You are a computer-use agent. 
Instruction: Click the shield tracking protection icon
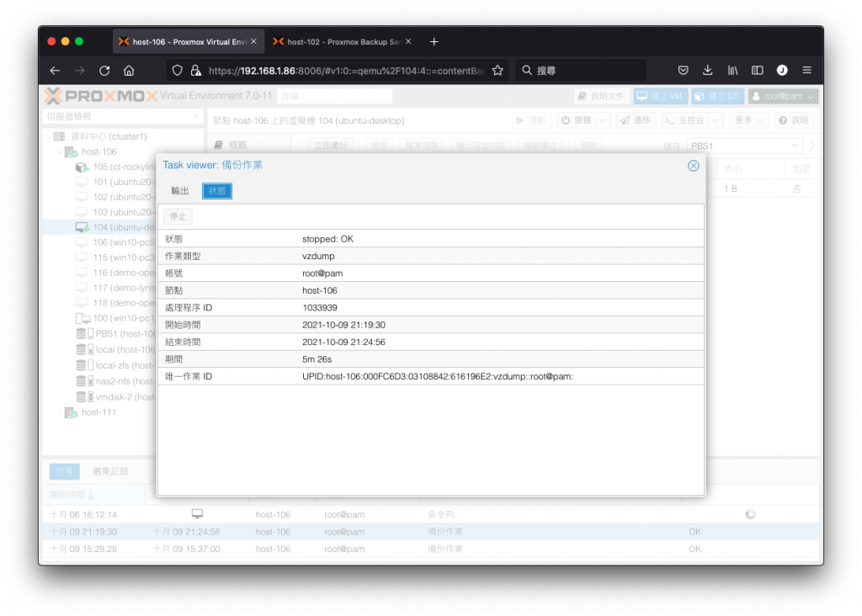pos(177,71)
